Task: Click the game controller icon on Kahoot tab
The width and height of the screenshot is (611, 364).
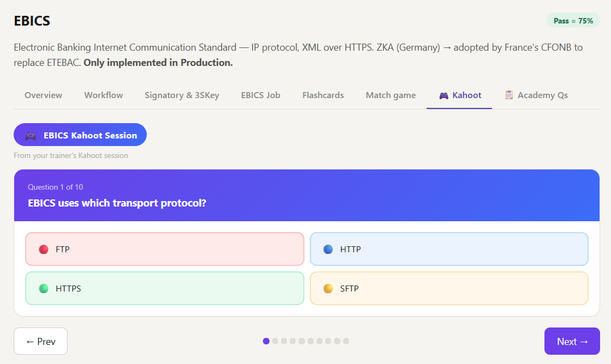Action: pyautogui.click(x=444, y=95)
